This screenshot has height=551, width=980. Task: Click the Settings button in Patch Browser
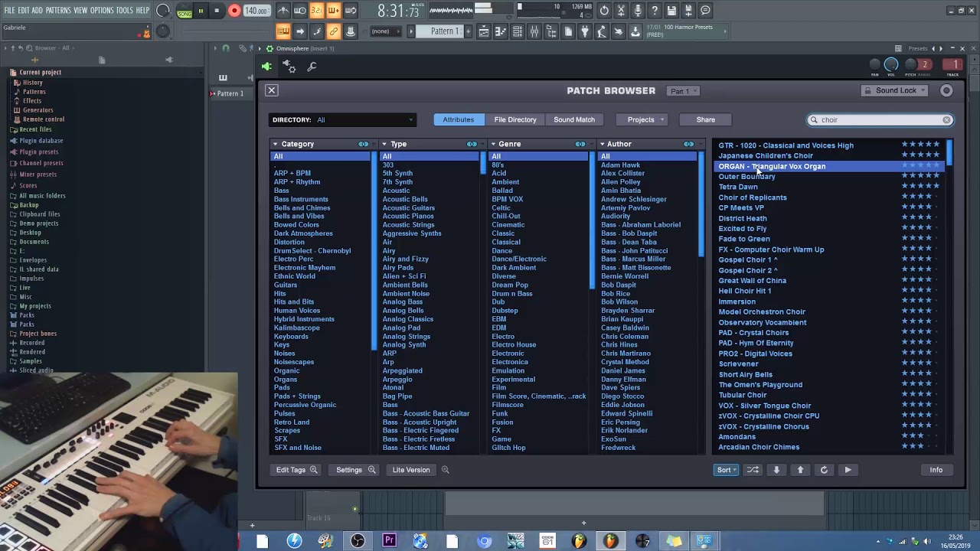(355, 470)
